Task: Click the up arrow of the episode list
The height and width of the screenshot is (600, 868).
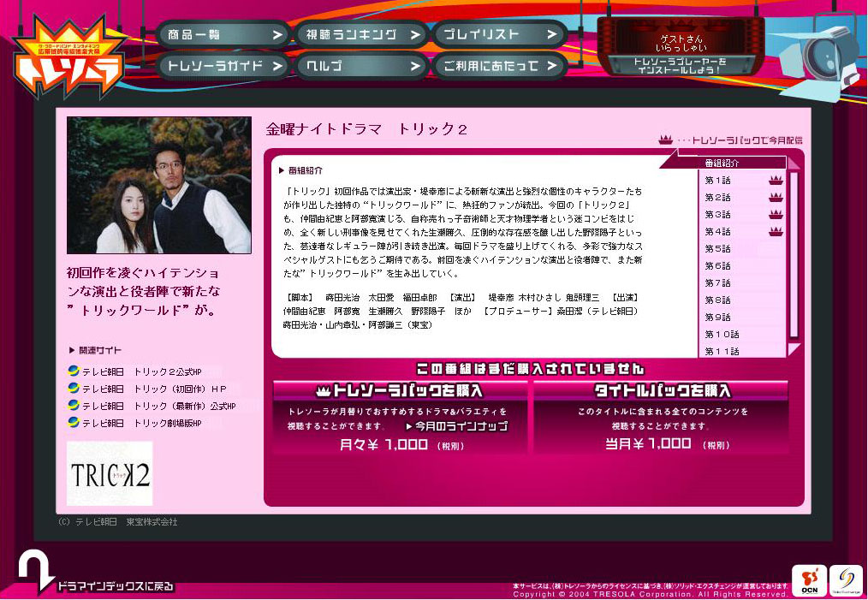Action: point(794,163)
